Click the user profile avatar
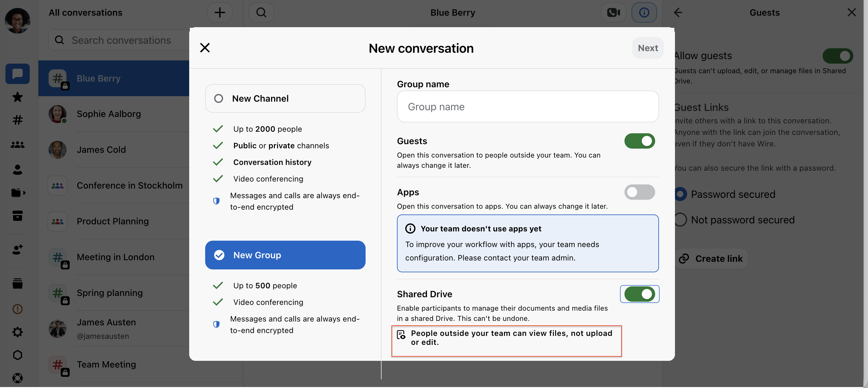 point(17,20)
